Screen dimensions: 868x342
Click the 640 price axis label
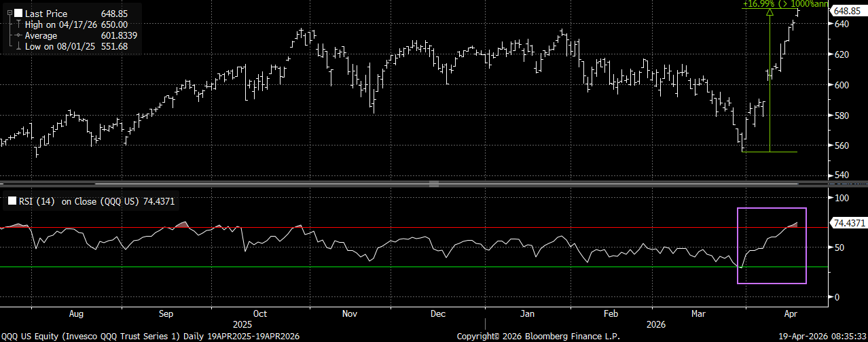point(840,24)
